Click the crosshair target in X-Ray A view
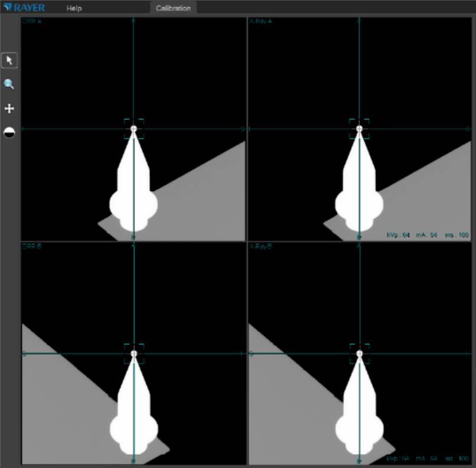 (x=359, y=128)
